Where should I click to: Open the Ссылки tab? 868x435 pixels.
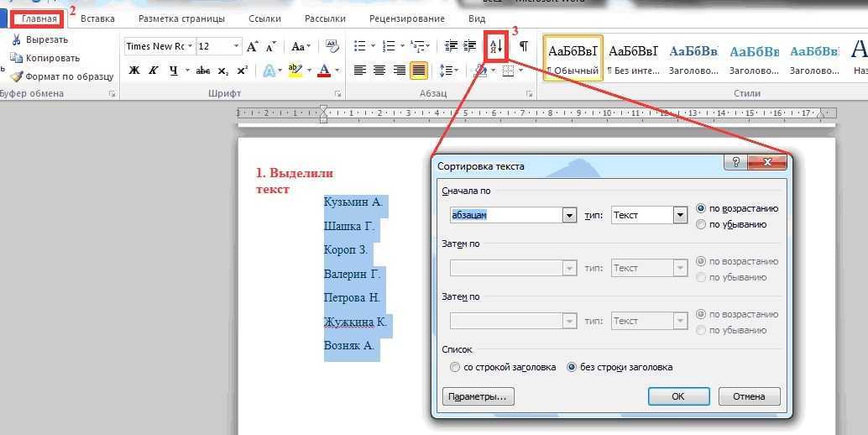coord(264,18)
